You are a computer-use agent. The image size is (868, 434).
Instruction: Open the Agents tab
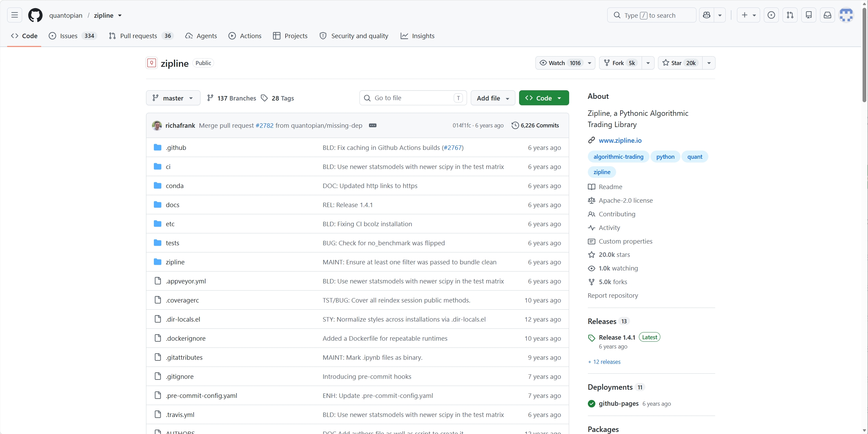point(201,36)
